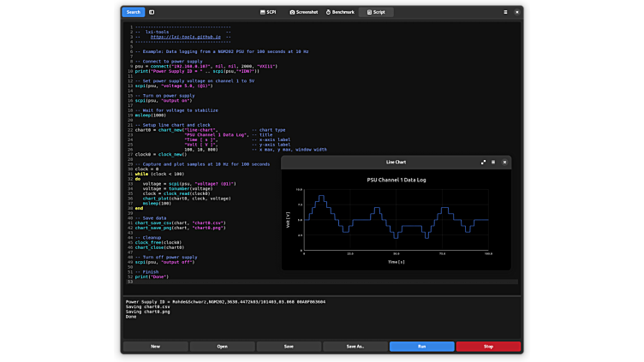Open the Screenshot tab
The height and width of the screenshot is (362, 644).
pyautogui.click(x=304, y=12)
